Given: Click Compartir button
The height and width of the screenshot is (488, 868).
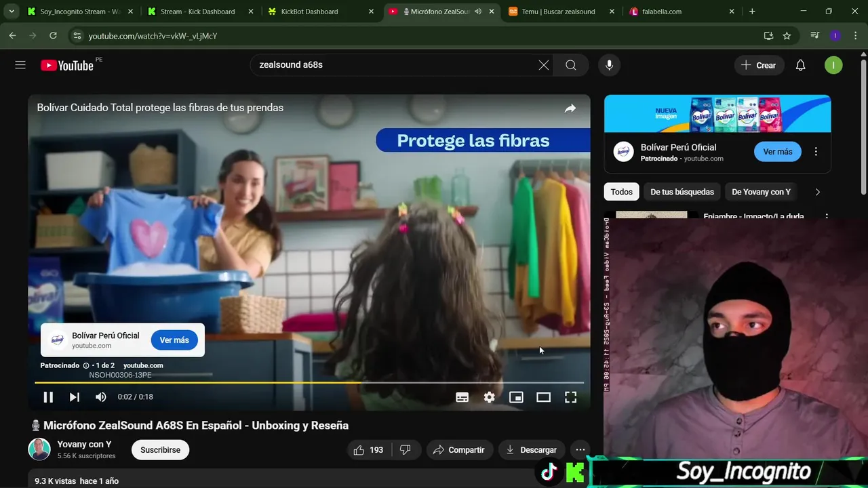Looking at the screenshot, I should click(x=459, y=450).
